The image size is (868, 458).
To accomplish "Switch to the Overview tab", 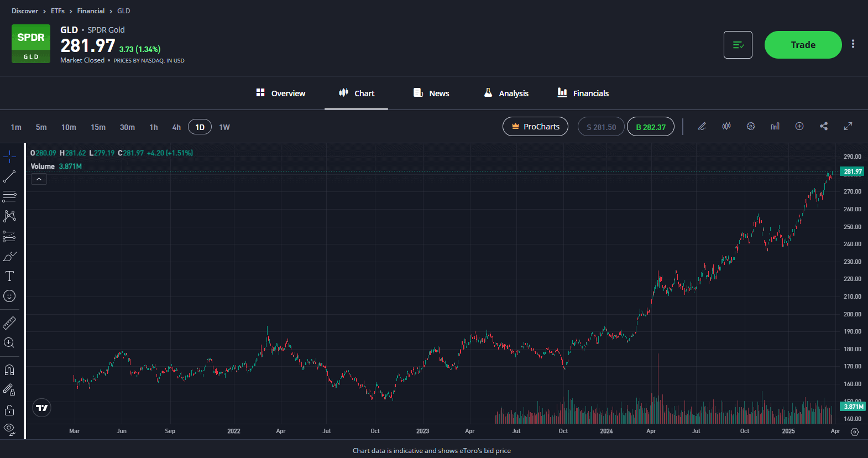I will [281, 93].
